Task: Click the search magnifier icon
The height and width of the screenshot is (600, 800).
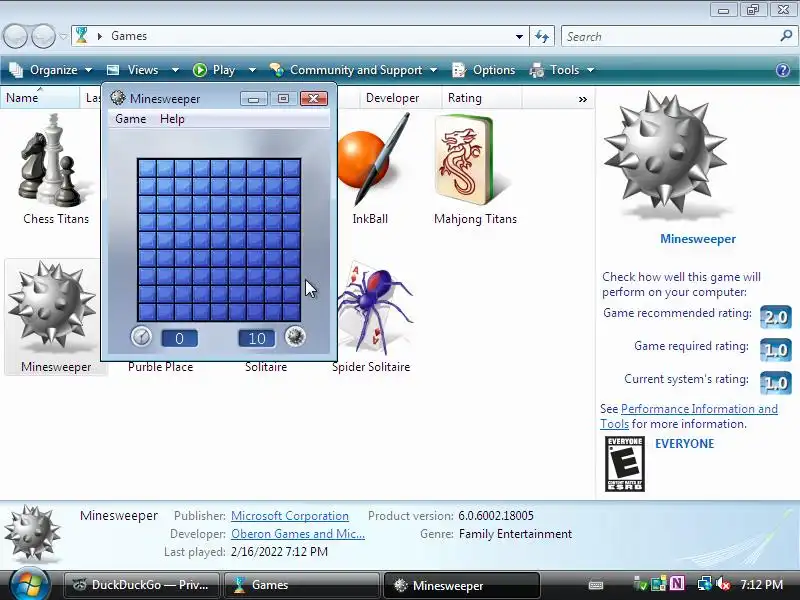Action: point(786,36)
